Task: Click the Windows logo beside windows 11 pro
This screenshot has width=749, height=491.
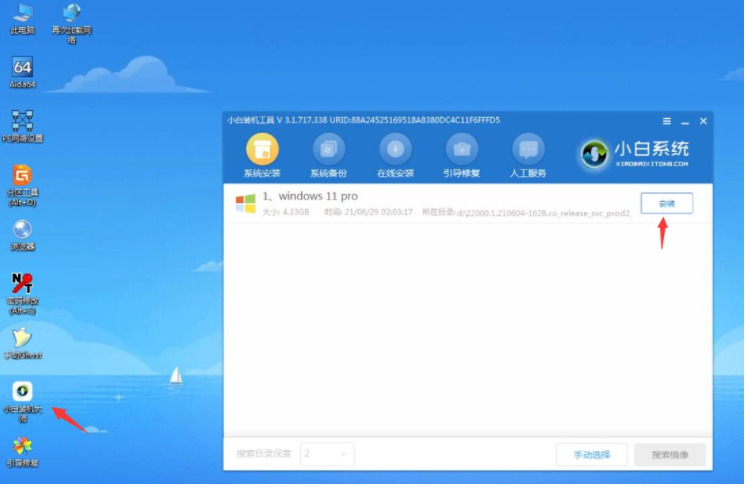Action: (245, 204)
